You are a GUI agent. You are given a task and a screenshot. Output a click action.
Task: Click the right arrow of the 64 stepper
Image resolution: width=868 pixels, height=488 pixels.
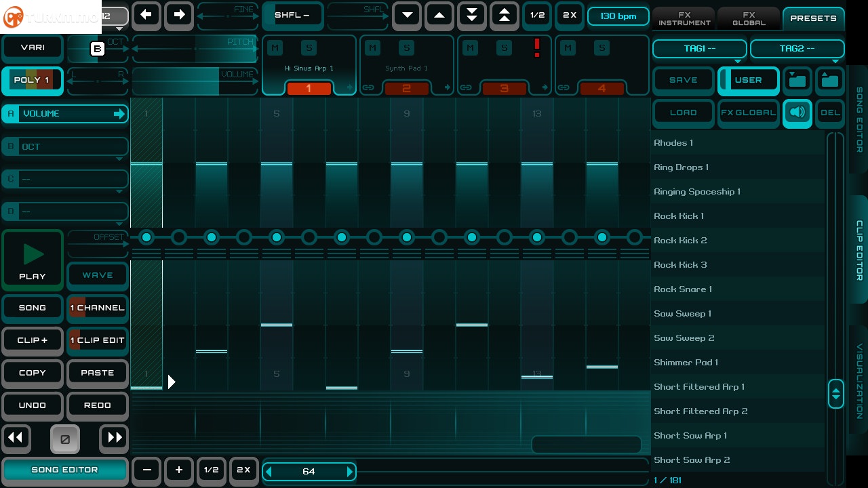tap(350, 471)
